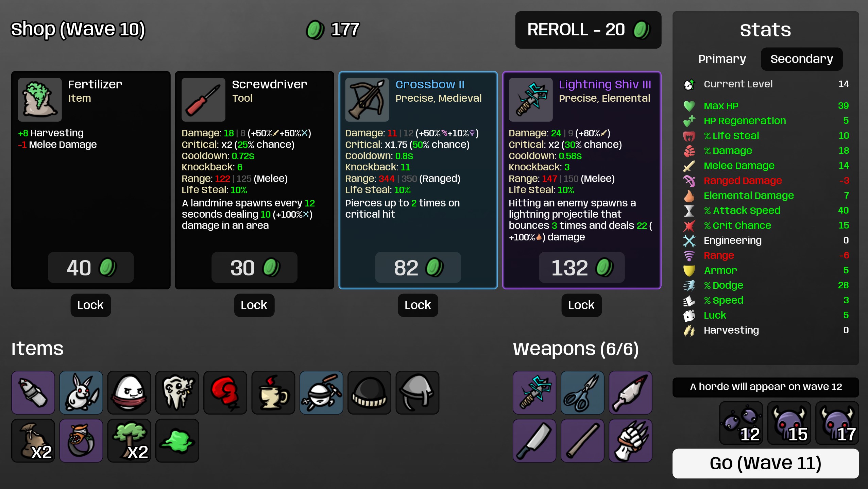868x489 pixels.
Task: Click the wave 12 horde enemy icon
Action: pyautogui.click(x=741, y=423)
